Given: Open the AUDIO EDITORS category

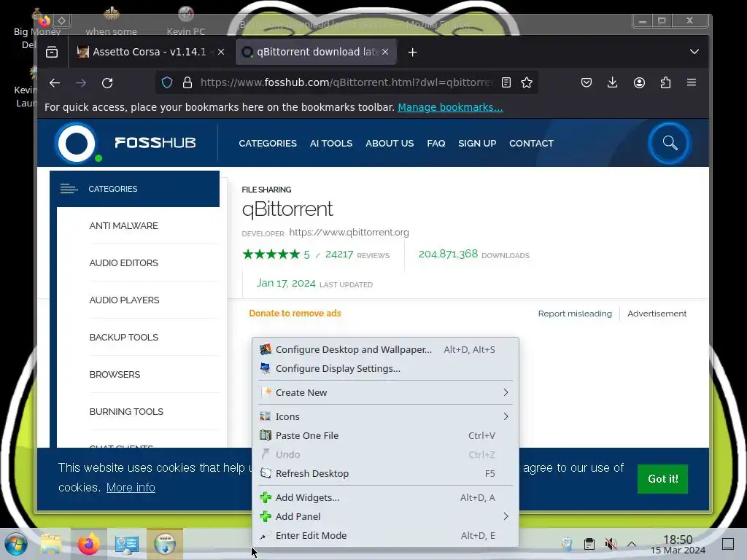Looking at the screenshot, I should click(x=123, y=262).
